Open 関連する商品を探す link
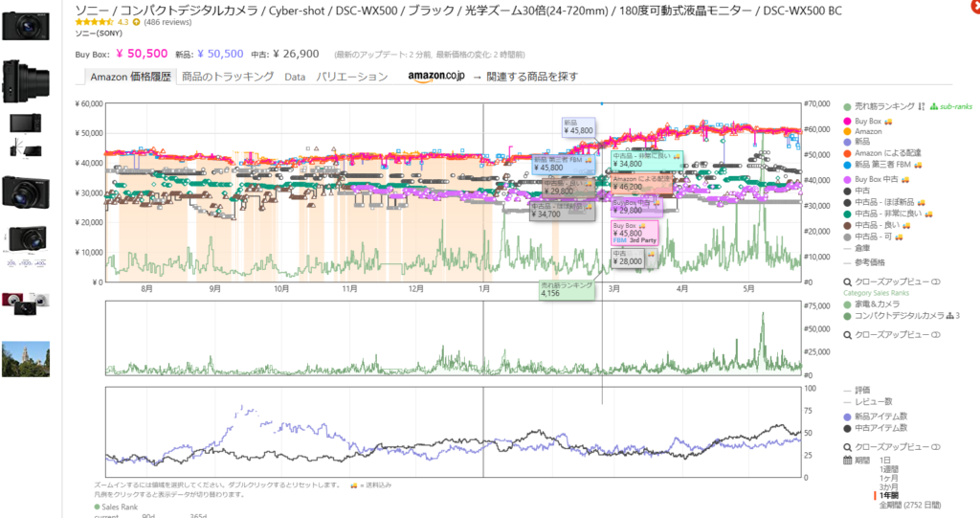The image size is (980, 518). [532, 77]
